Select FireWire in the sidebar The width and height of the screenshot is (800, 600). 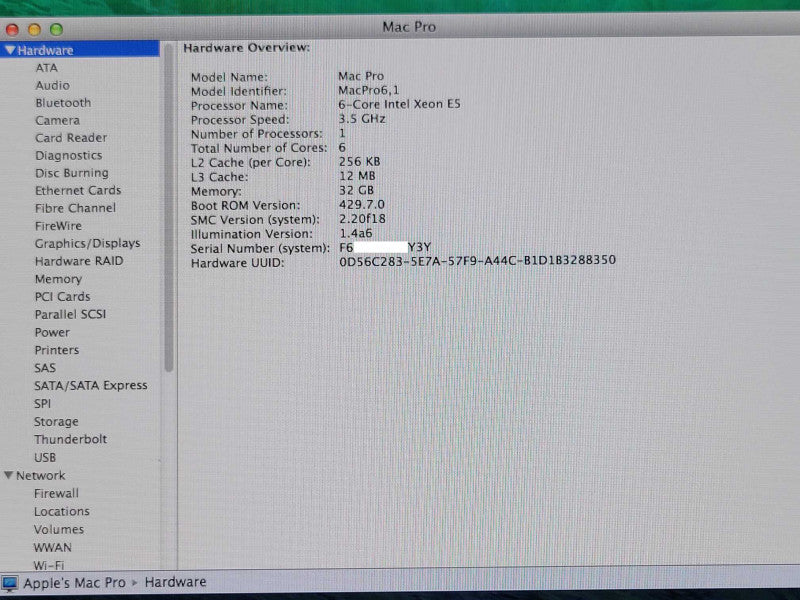coord(58,226)
